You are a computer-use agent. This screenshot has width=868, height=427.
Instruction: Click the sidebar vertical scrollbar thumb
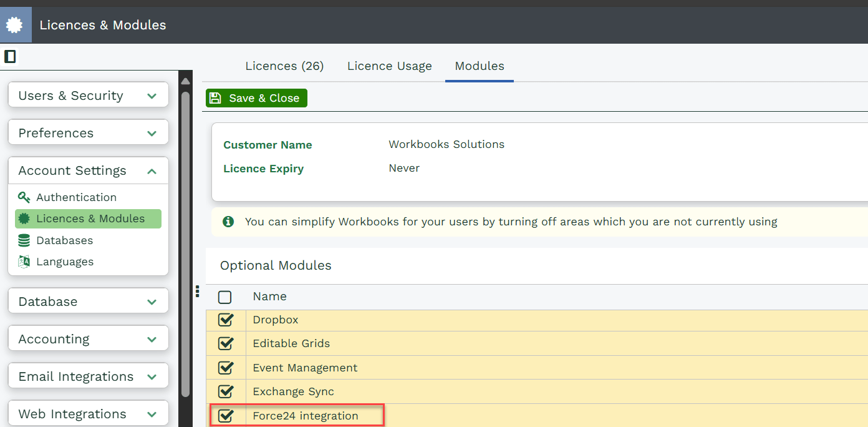click(x=185, y=243)
